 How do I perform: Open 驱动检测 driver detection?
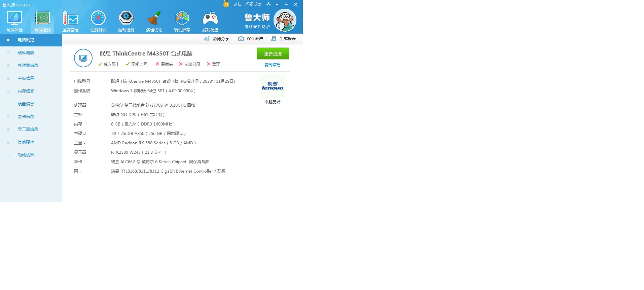(126, 22)
